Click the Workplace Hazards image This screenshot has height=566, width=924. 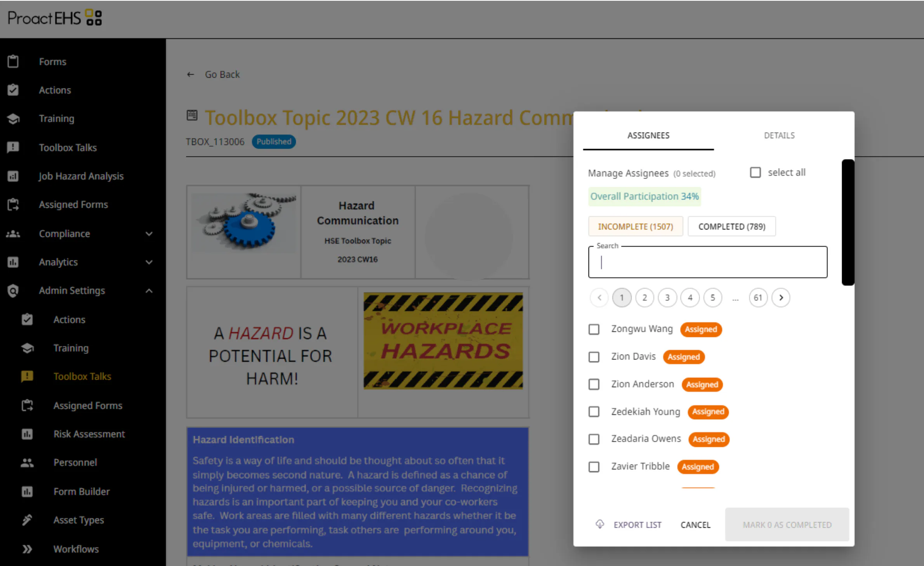click(x=443, y=341)
